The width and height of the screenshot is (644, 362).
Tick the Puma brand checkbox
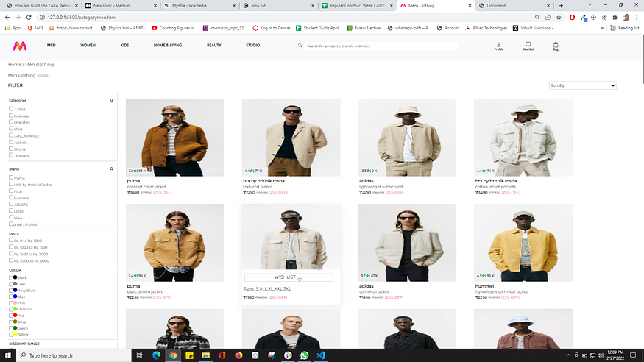point(11,177)
